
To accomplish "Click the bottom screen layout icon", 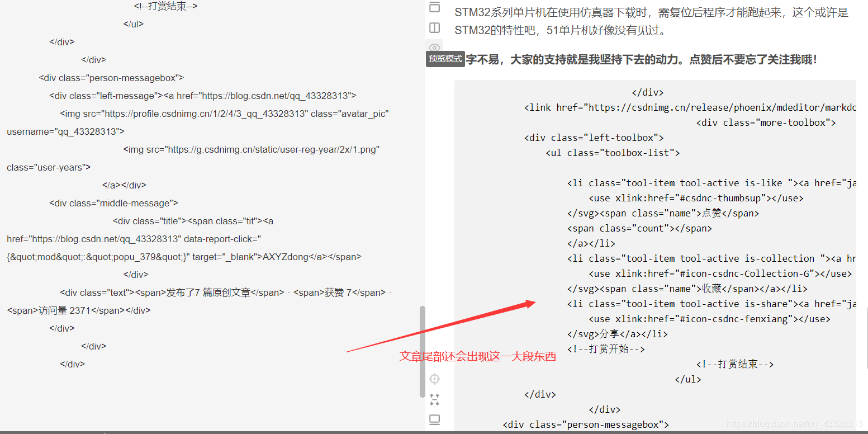I will tap(434, 419).
